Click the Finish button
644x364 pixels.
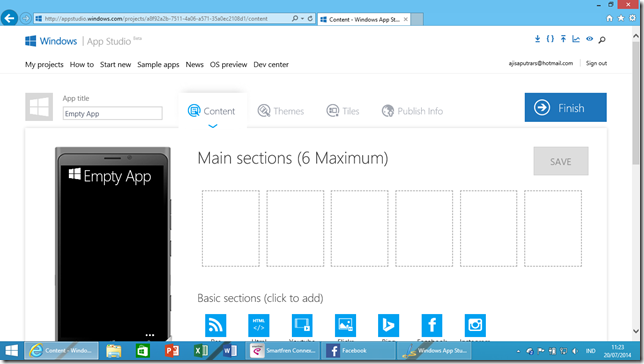pos(566,107)
